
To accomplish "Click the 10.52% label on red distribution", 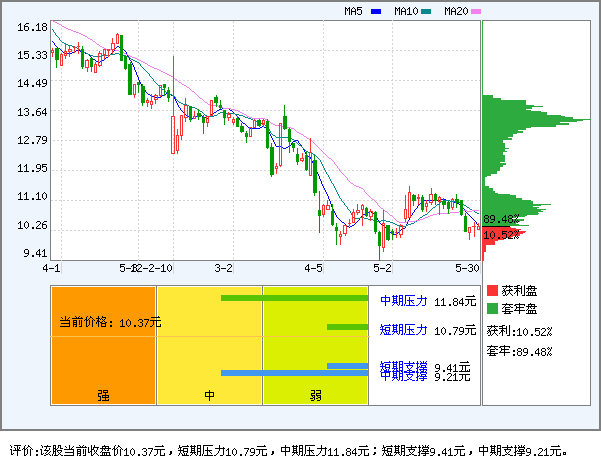I will 501,235.
